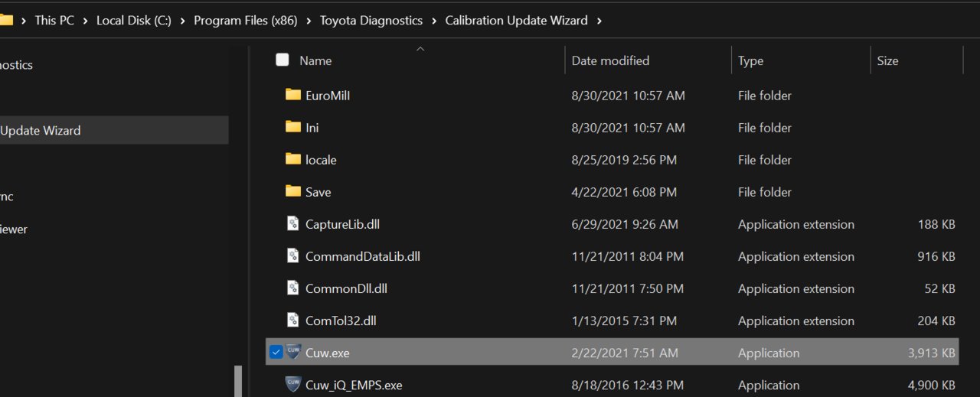The image size is (980, 397).
Task: Click the Ini folder icon
Action: click(292, 127)
